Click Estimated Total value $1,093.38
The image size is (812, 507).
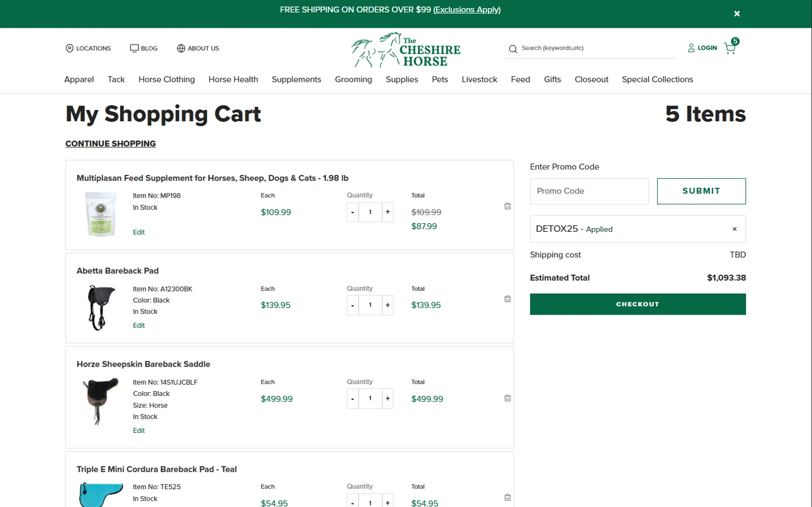point(726,278)
